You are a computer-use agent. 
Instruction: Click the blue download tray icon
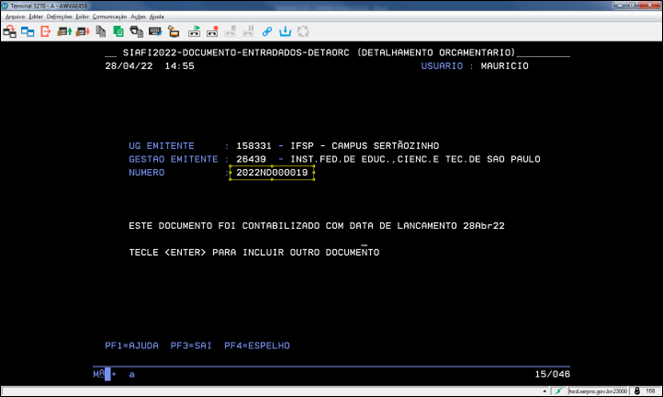[x=285, y=32]
